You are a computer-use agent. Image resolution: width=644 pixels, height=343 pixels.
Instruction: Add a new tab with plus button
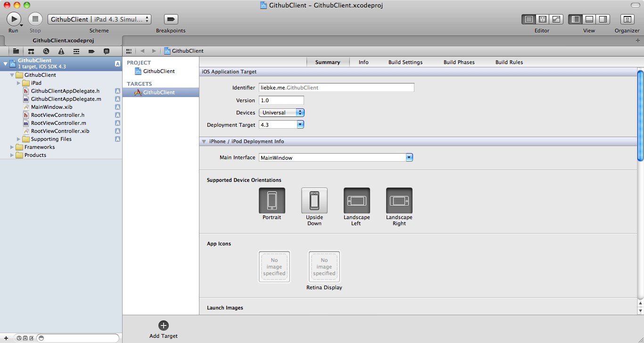(638, 41)
